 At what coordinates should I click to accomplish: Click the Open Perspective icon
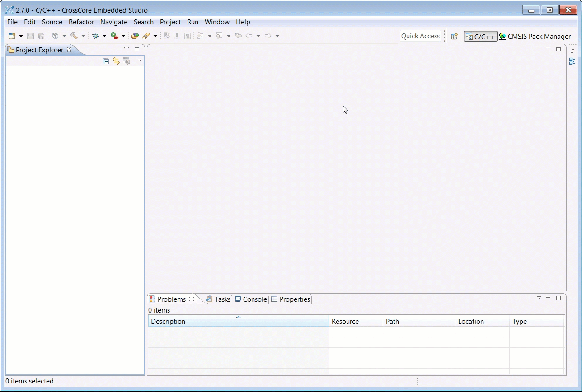[455, 37]
